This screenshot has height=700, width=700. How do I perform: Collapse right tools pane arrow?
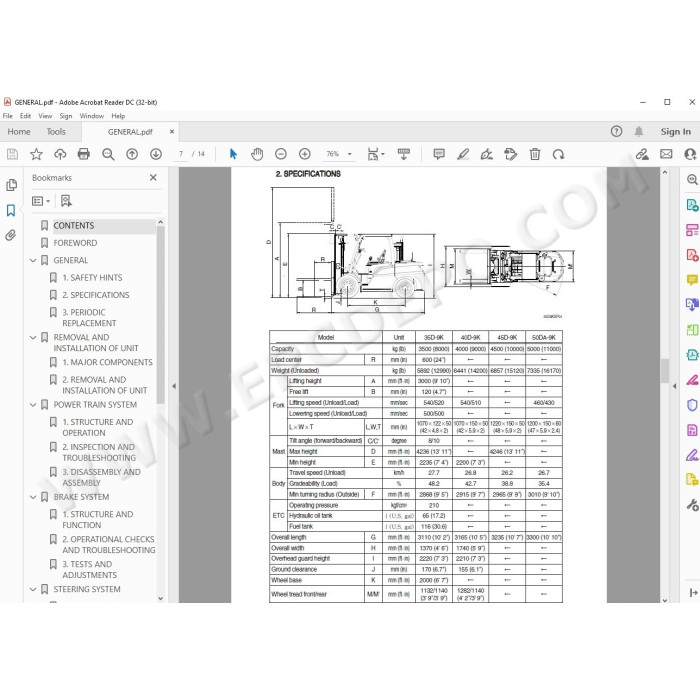pos(674,386)
